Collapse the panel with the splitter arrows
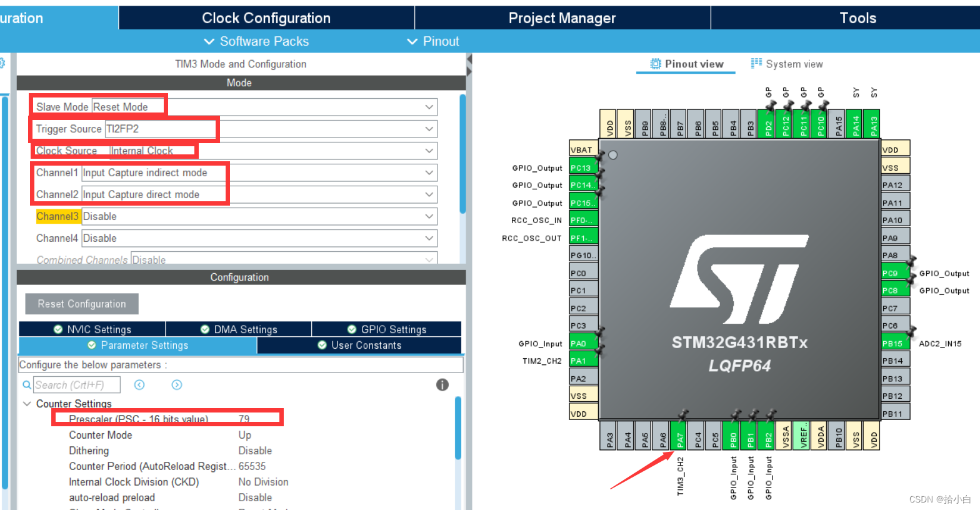 point(469,65)
